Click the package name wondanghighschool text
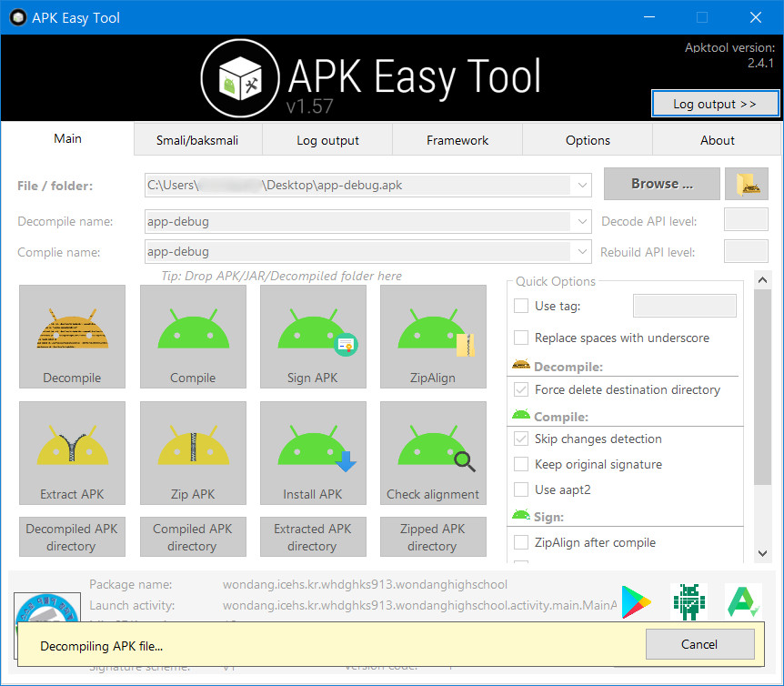Viewport: 784px width, 686px height. coord(365,584)
